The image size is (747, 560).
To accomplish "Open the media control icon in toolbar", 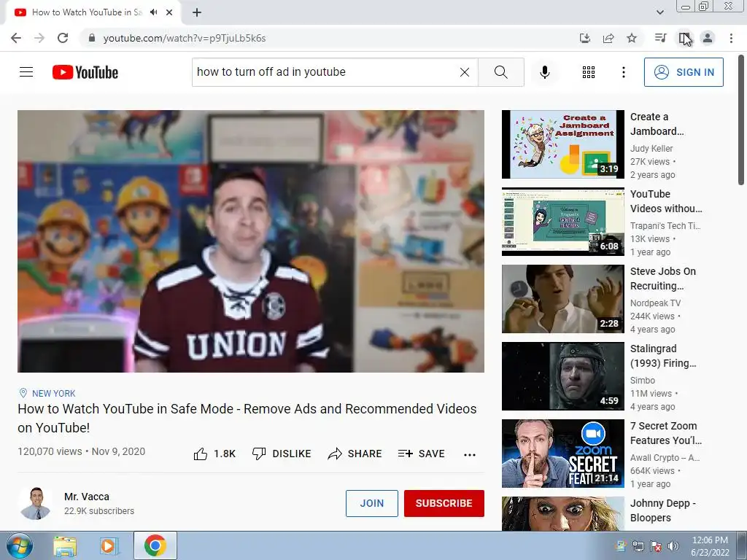I will (x=660, y=38).
